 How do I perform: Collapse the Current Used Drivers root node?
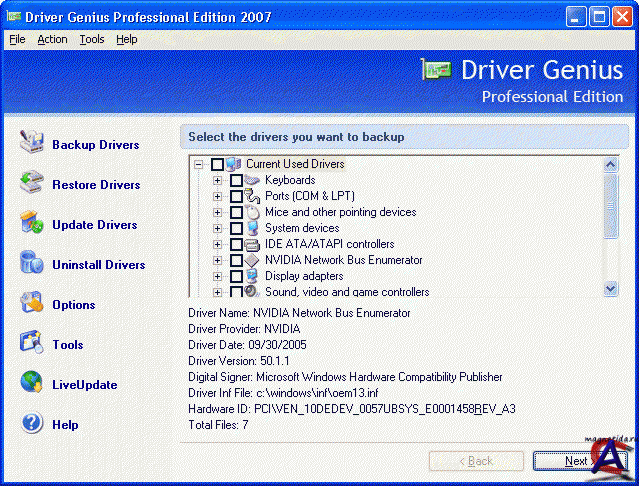(x=199, y=164)
